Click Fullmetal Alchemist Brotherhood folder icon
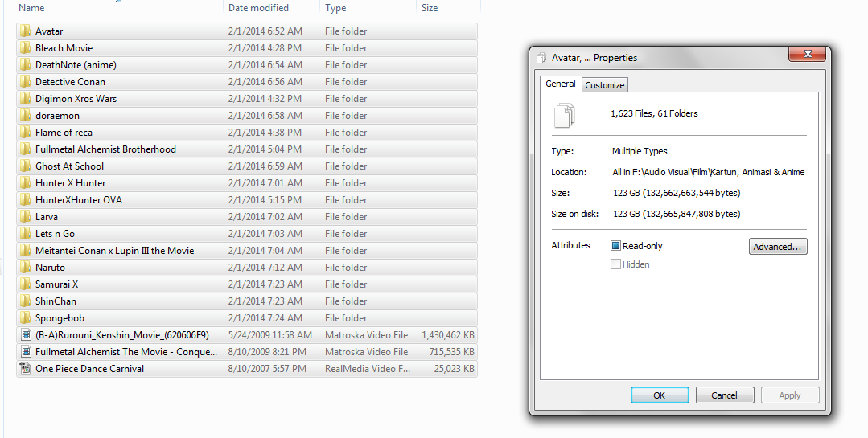This screenshot has width=868, height=438. pos(25,149)
